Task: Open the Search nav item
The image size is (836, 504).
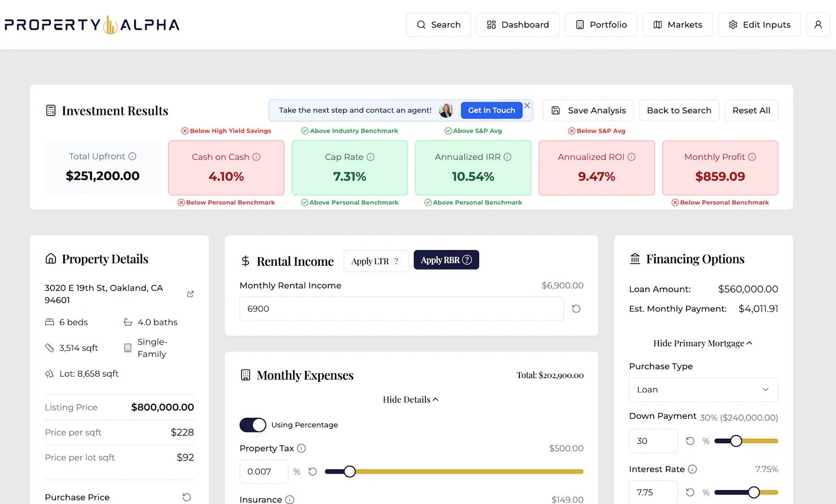Action: click(438, 25)
